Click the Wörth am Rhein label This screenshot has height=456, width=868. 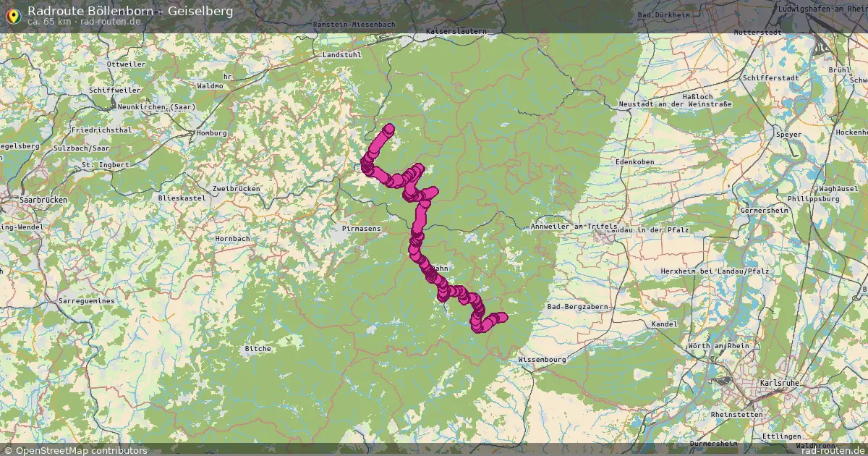click(x=719, y=346)
